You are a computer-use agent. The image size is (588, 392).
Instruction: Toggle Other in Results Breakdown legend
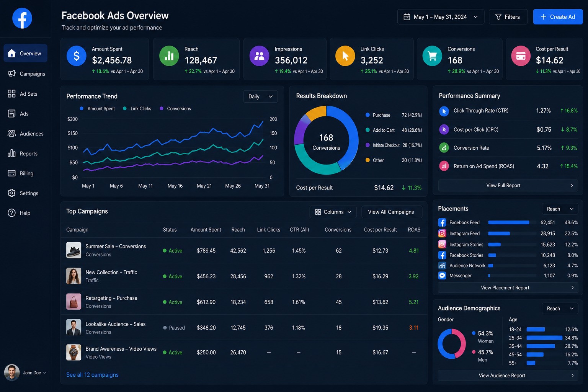click(x=375, y=160)
